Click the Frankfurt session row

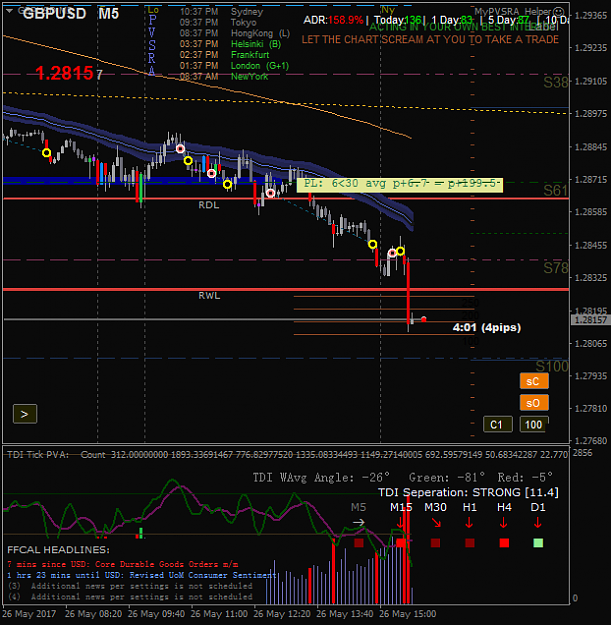pyautogui.click(x=224, y=55)
